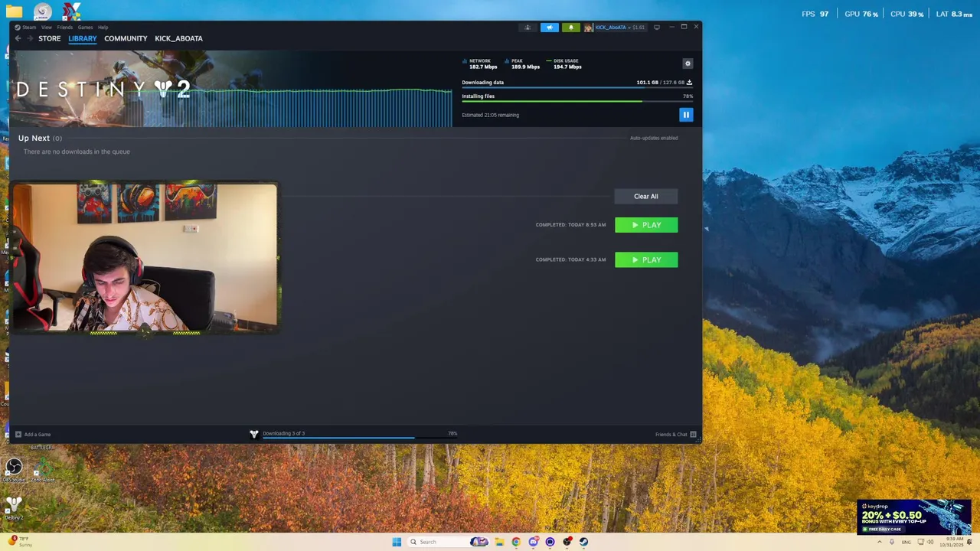Open yellow folder desktop icon
Screen dimensions: 980x551
pos(14,11)
